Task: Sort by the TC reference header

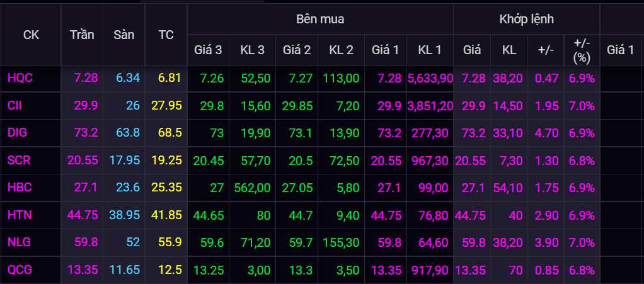Action: (x=166, y=35)
